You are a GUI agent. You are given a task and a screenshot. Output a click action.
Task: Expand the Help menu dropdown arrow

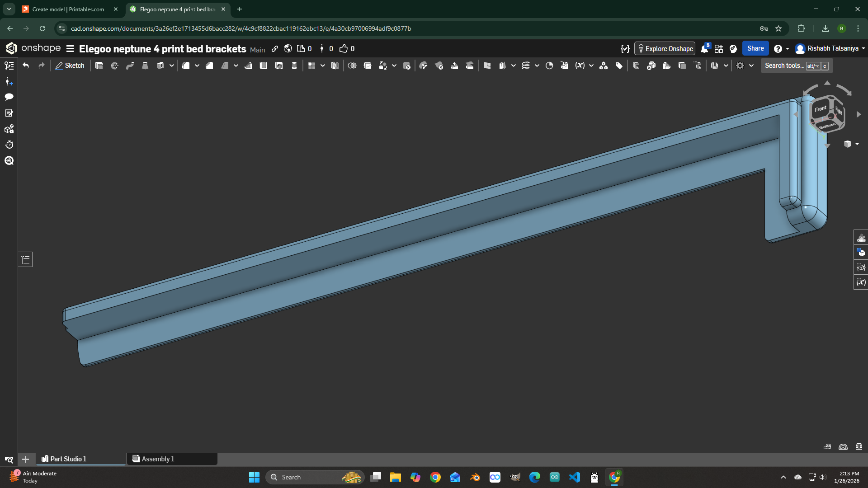tap(788, 49)
